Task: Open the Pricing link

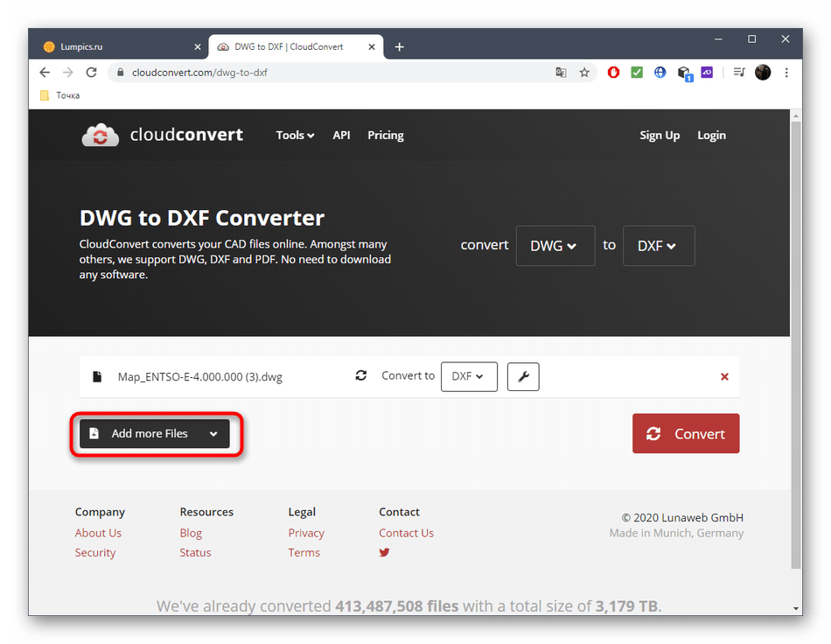Action: [385, 136]
